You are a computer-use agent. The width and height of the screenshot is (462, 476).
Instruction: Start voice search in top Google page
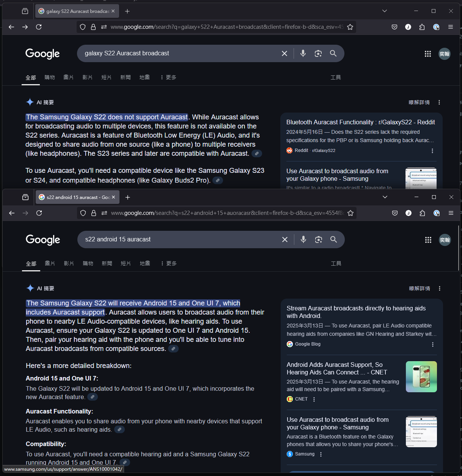[x=303, y=53]
